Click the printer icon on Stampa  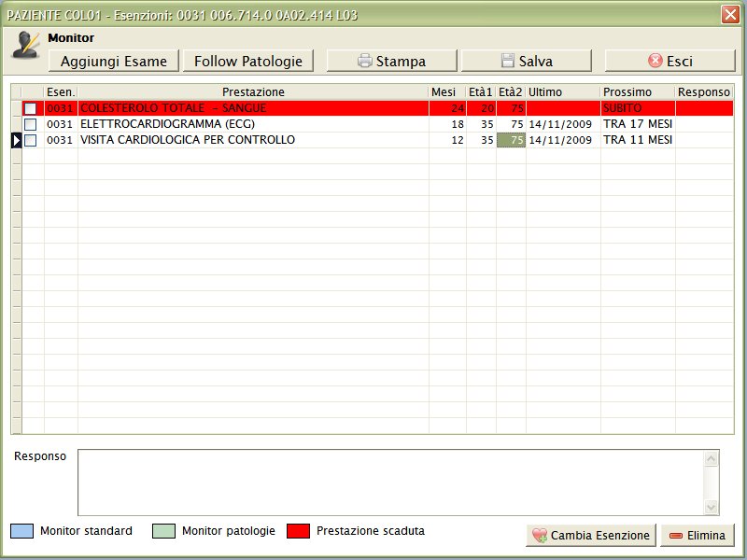click(x=365, y=62)
